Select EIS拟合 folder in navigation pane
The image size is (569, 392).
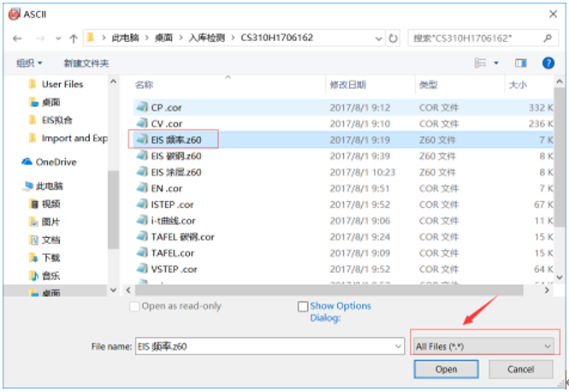pyautogui.click(x=50, y=120)
